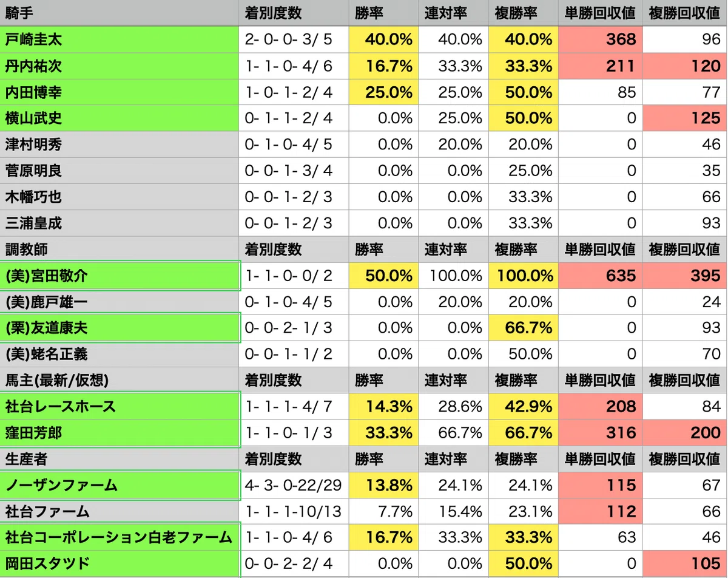728x578 pixels.
Task: Click the 395 複勝回収値 cell
Action: (684, 276)
